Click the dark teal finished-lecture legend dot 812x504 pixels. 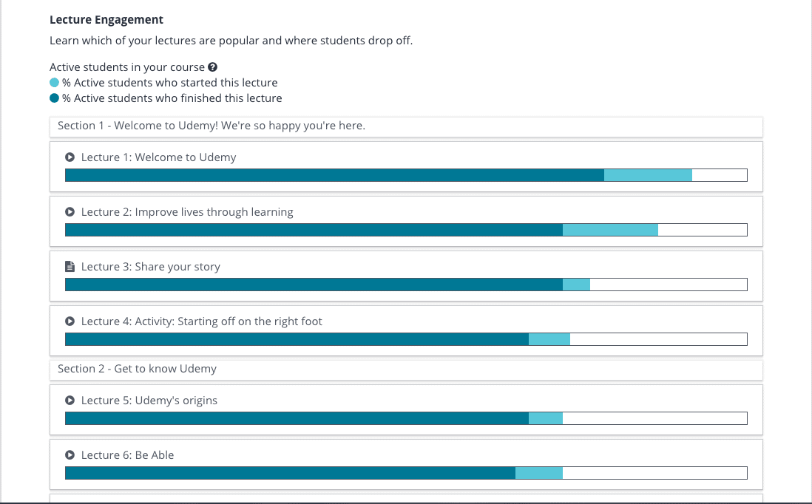point(55,98)
